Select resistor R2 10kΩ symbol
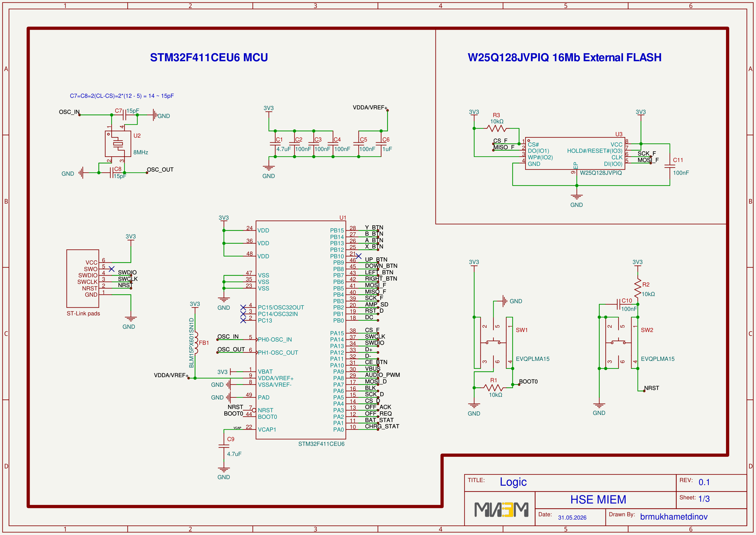 [x=638, y=288]
